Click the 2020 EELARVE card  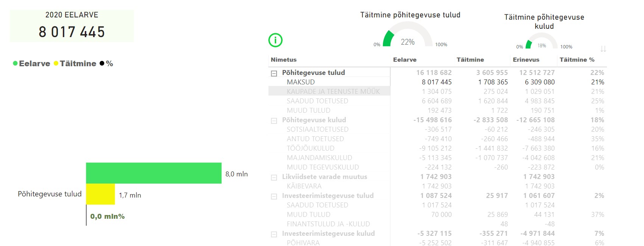[x=72, y=26]
